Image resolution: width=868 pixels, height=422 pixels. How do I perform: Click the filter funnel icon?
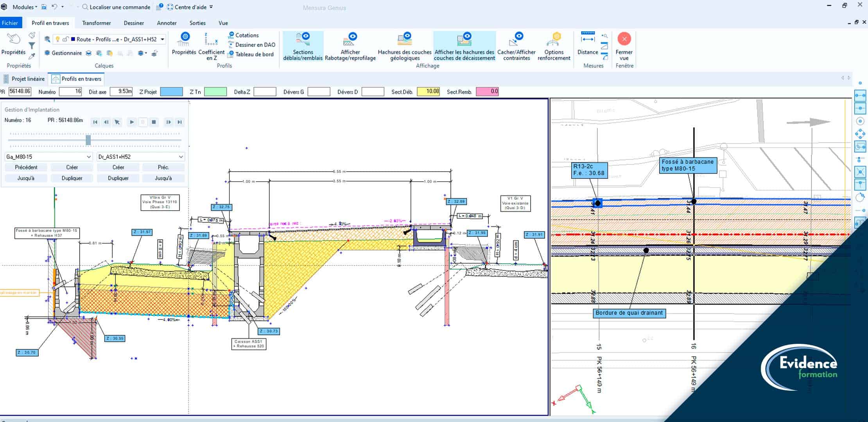point(32,46)
